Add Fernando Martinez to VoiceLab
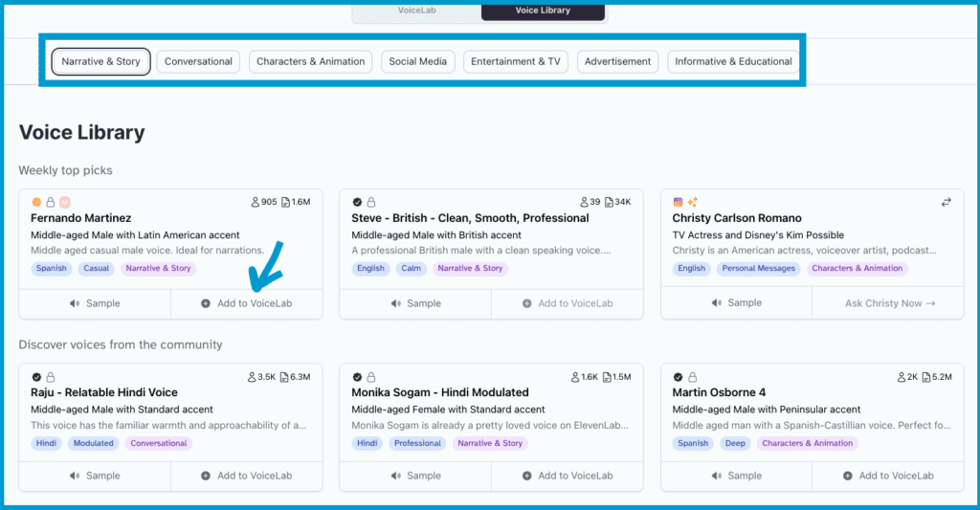Screen dimensions: 980x510 coord(246,303)
